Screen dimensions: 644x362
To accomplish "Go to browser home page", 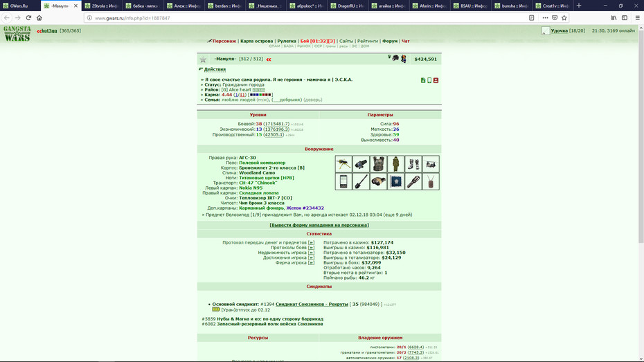I will click(x=39, y=17).
